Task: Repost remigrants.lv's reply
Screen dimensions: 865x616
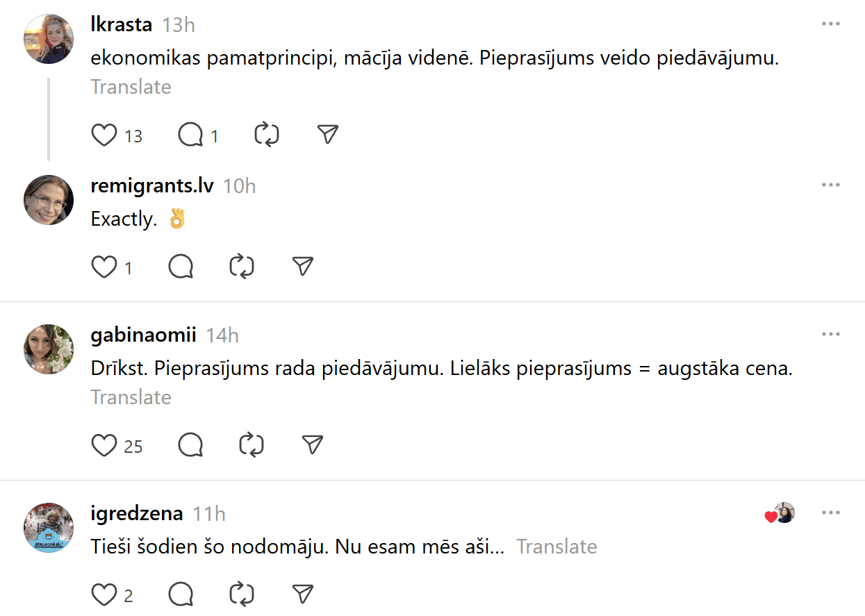Action: click(242, 267)
